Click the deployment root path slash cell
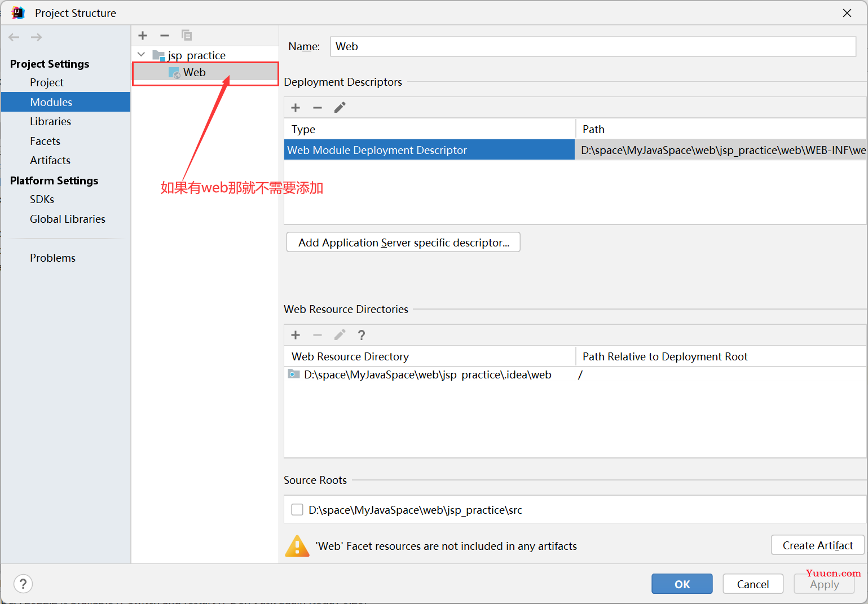Viewport: 868px width, 604px height. 721,374
